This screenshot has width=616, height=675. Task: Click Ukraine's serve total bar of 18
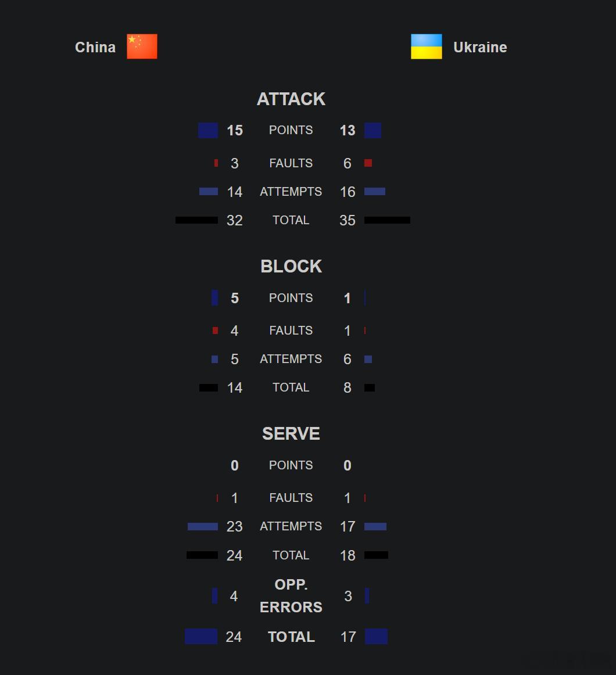376,555
